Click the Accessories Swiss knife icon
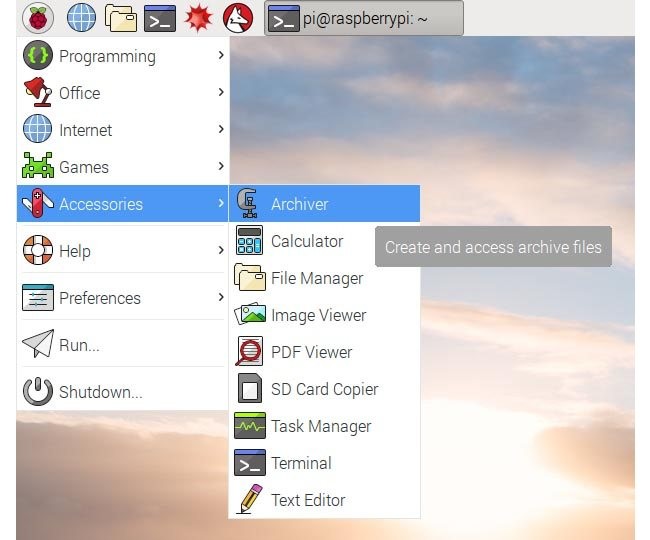 (x=38, y=203)
